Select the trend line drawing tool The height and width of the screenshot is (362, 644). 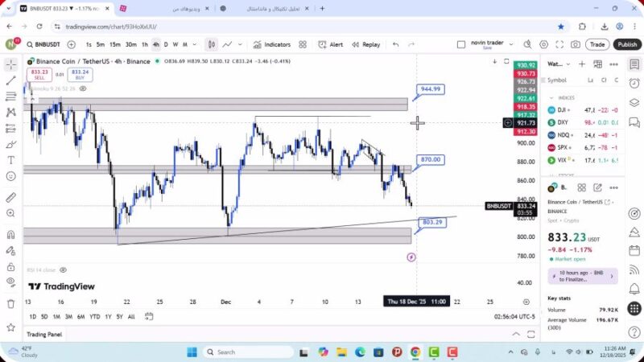[x=10, y=80]
